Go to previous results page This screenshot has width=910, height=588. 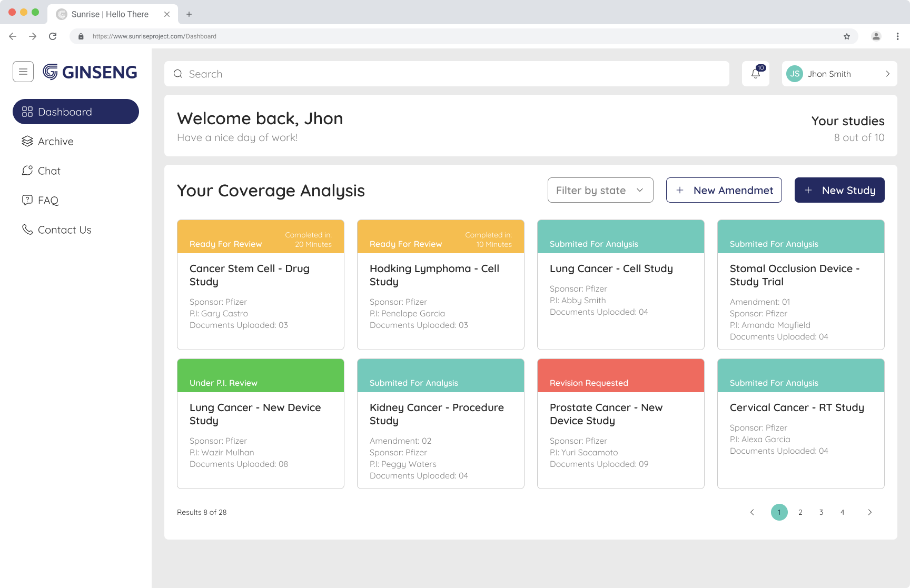[752, 512]
